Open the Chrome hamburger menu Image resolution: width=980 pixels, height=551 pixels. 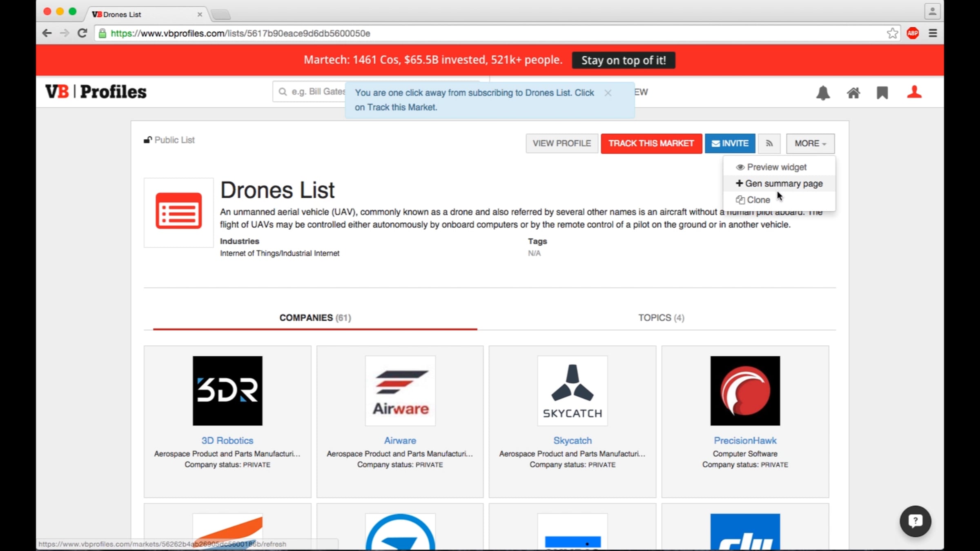[x=933, y=33]
